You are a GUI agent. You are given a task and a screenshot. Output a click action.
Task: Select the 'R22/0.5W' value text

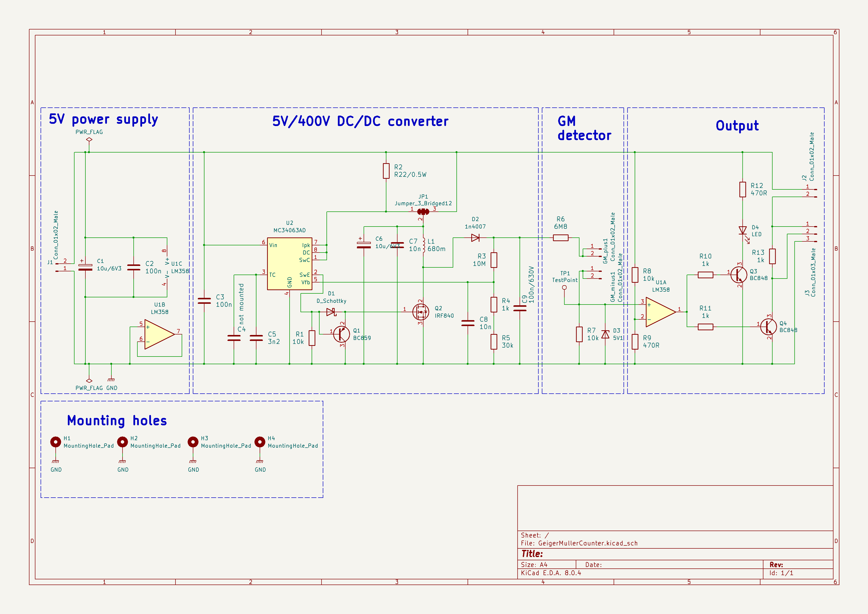click(x=410, y=175)
